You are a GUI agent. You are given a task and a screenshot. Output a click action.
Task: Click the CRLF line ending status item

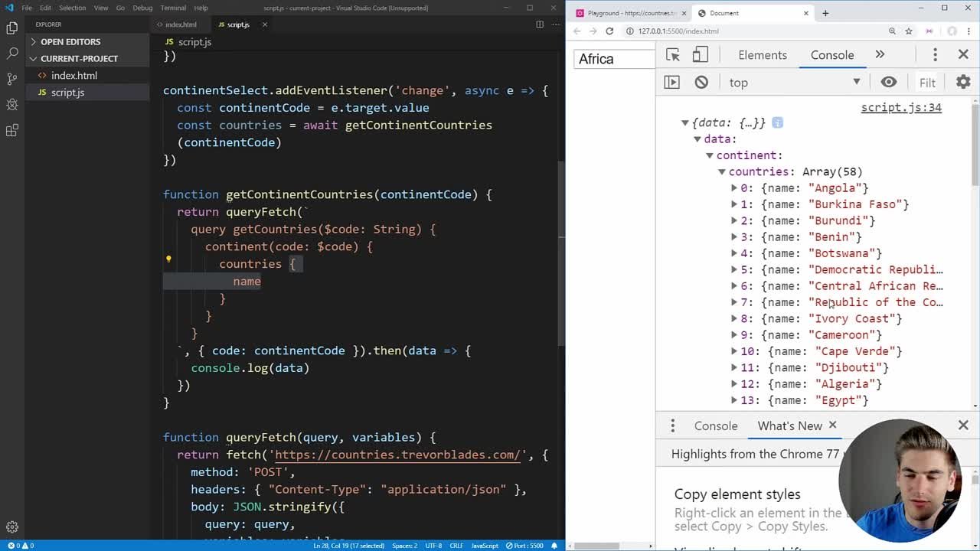pos(456,546)
